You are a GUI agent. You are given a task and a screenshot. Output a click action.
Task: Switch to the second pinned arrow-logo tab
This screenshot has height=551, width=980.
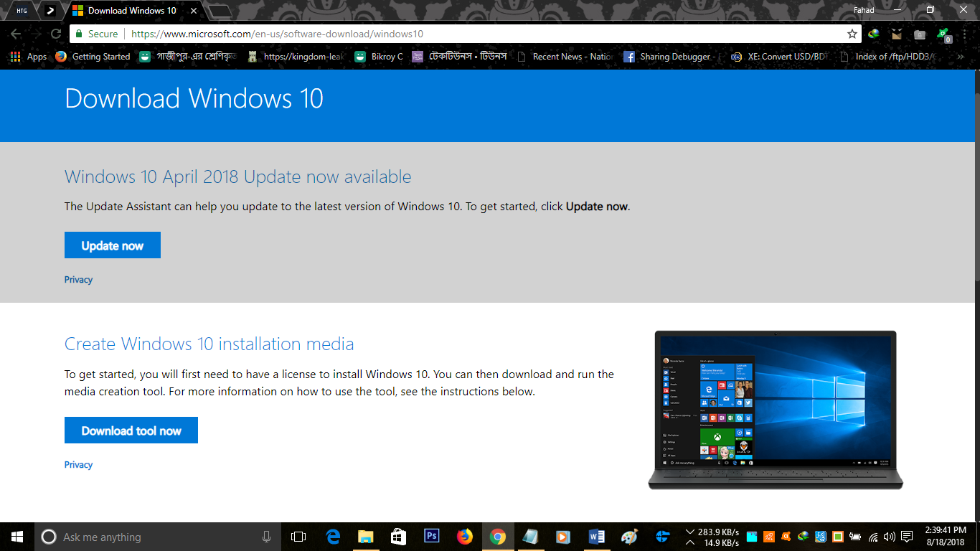tap(50, 11)
